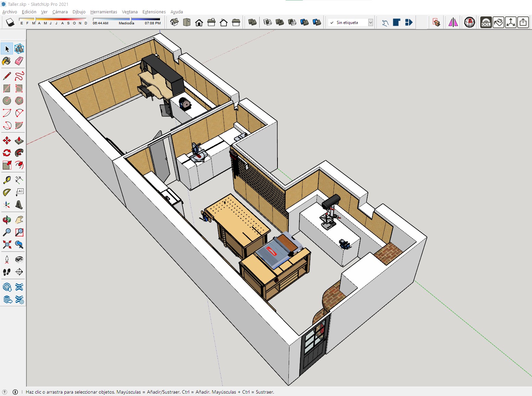Screen dimensions: 532x396
Task: Select the Orbit camera tool
Action: click(7, 220)
